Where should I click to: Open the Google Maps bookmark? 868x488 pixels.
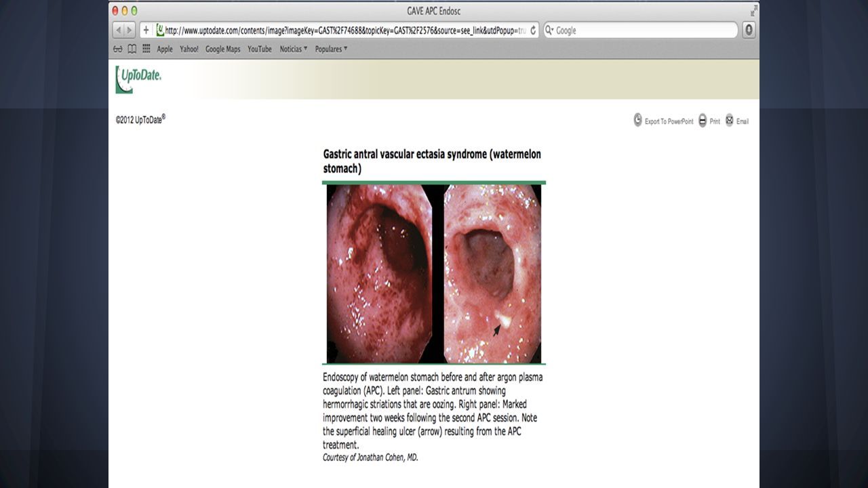tap(223, 49)
